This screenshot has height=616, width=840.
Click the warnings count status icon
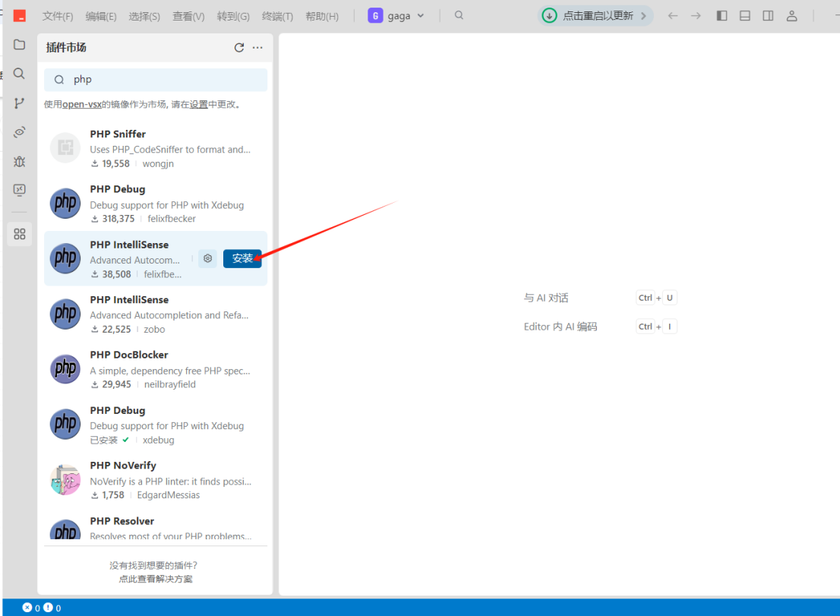[x=52, y=608]
